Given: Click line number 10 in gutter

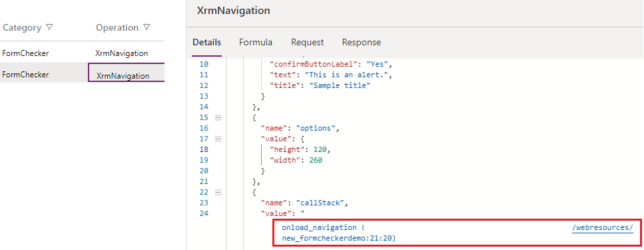Looking at the screenshot, I should click(204, 64).
